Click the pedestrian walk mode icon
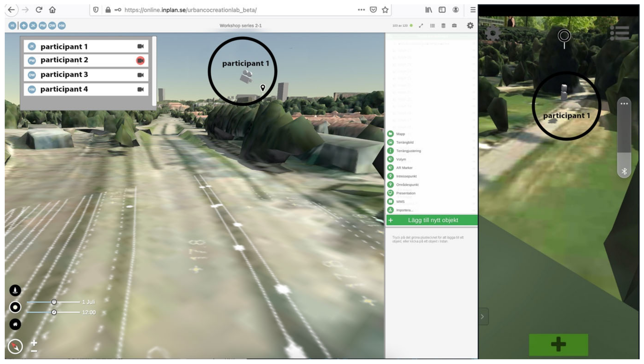The height and width of the screenshot is (364, 644). click(x=15, y=290)
